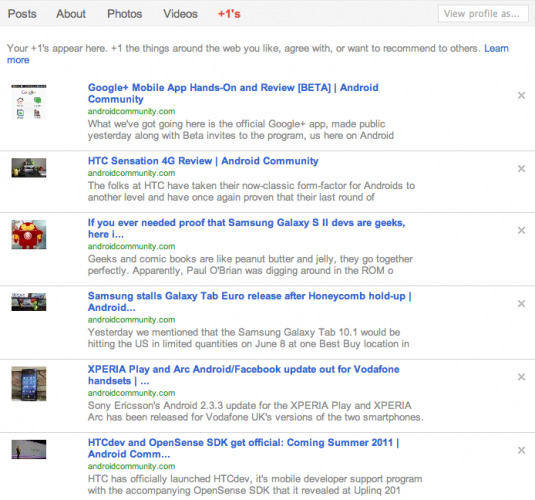The height and width of the screenshot is (500, 535).
Task: Remove the HTC Sensation 4G Review +1
Action: coord(521,169)
